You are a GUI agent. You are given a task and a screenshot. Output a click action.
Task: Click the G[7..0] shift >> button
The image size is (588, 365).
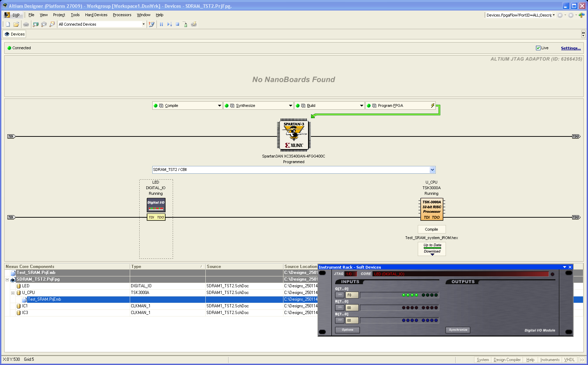pyautogui.click(x=340, y=295)
